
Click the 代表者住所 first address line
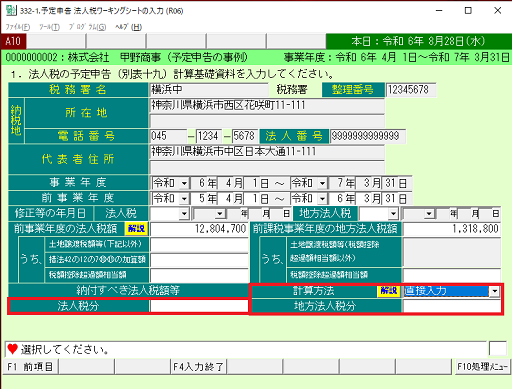pyautogui.click(x=267, y=152)
